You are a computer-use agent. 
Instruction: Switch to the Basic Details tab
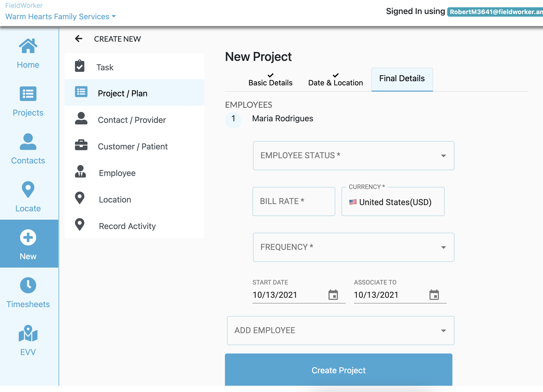click(x=270, y=80)
